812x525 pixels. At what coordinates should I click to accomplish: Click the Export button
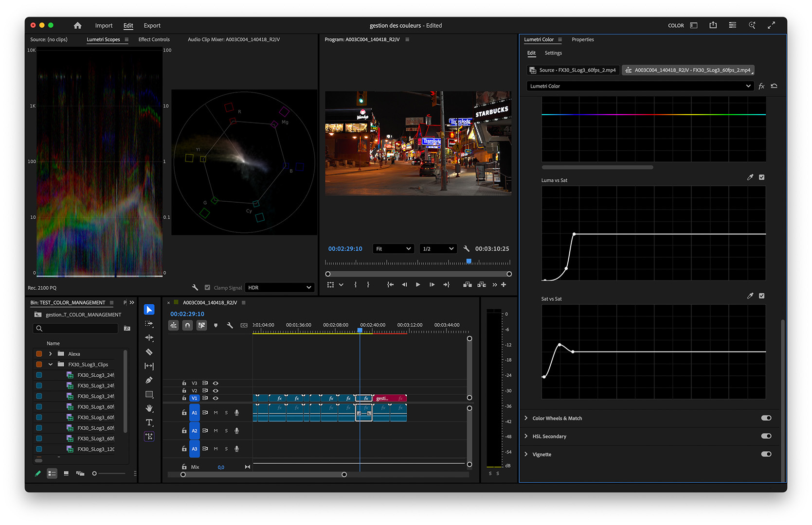point(152,26)
